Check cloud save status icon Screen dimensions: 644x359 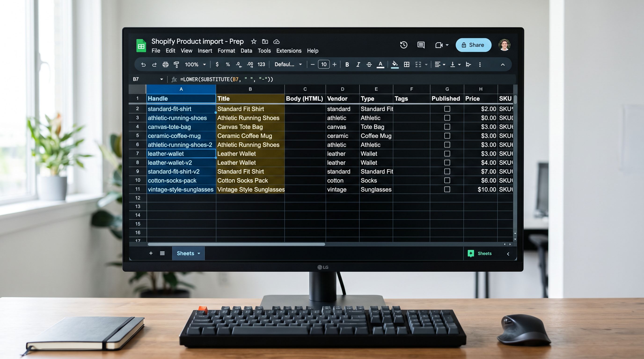[276, 42]
